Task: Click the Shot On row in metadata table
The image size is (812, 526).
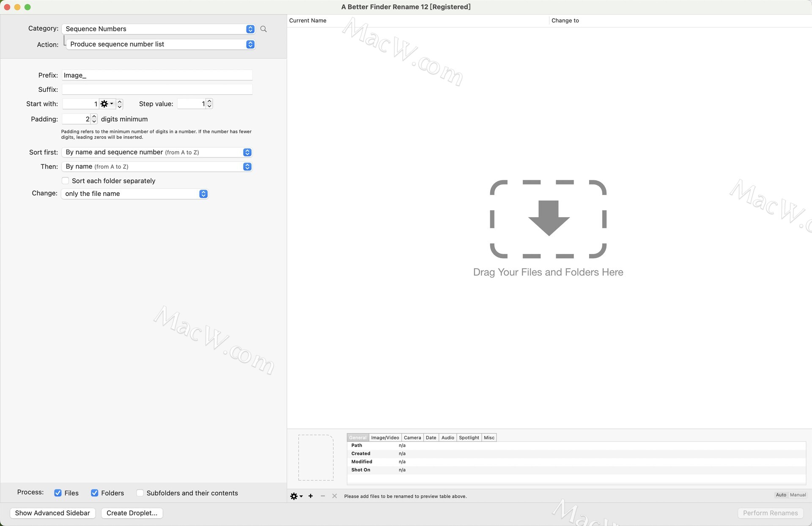Action: coord(576,470)
